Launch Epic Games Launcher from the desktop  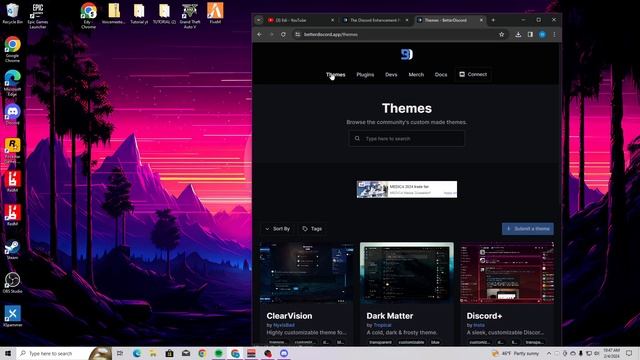tap(38, 16)
